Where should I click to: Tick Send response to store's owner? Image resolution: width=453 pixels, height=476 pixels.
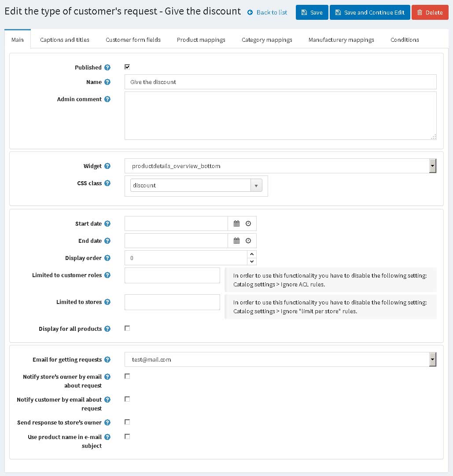[x=127, y=422]
